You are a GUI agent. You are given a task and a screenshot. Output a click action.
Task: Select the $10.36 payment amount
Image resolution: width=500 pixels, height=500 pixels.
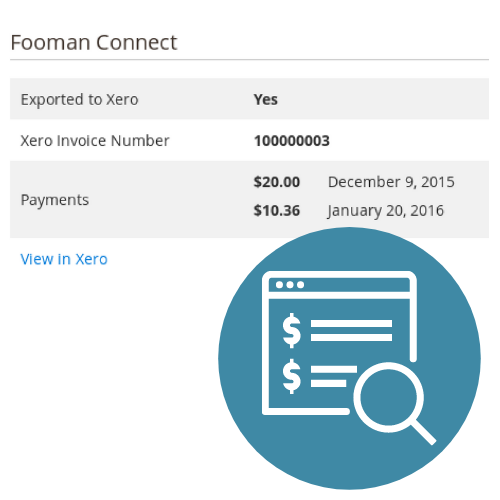click(277, 211)
